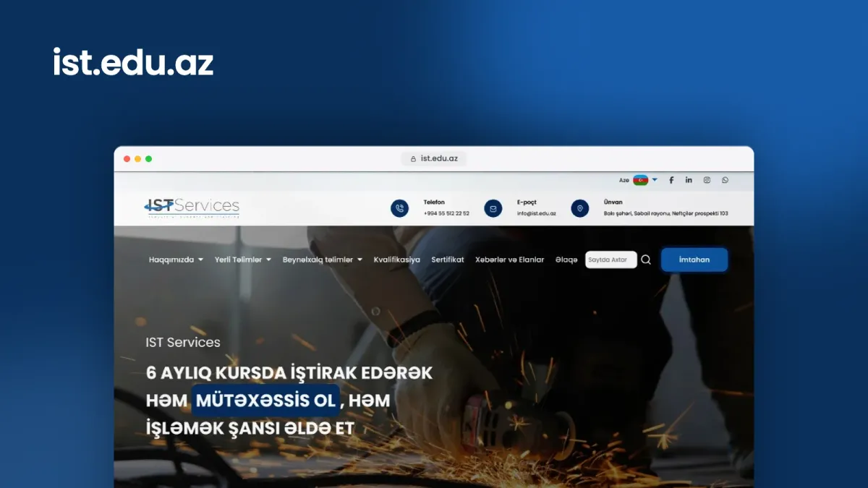
Task: Open the Əlaqə menu item
Action: click(566, 260)
